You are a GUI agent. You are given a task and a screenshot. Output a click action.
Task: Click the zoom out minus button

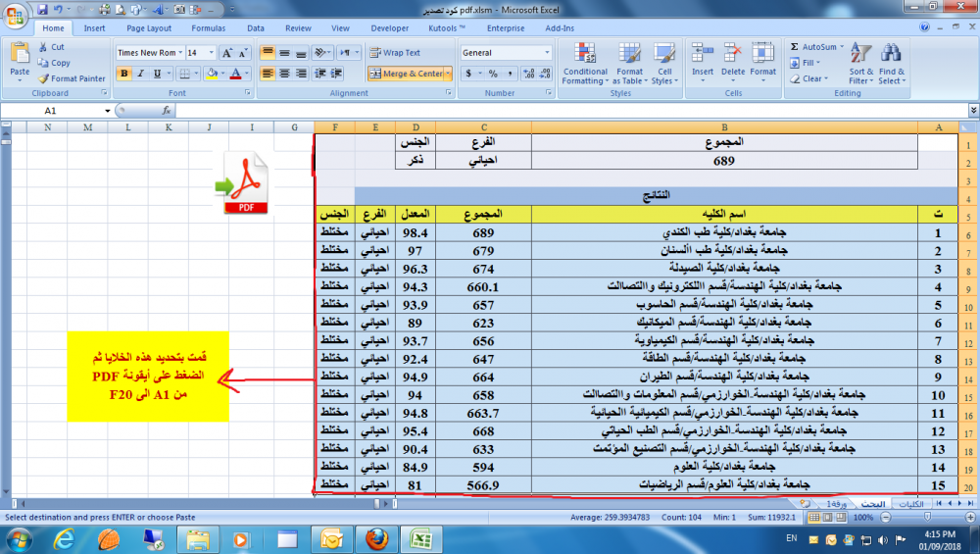886,517
